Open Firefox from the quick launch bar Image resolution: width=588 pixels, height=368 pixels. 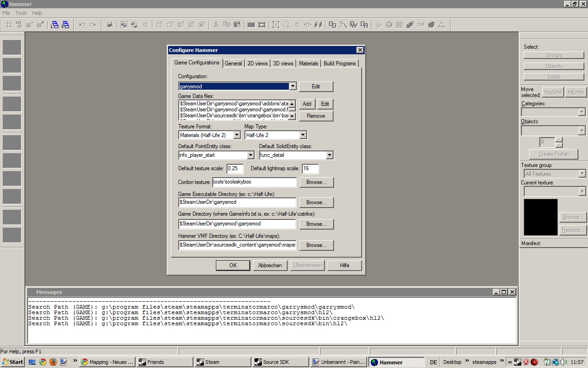(x=53, y=362)
